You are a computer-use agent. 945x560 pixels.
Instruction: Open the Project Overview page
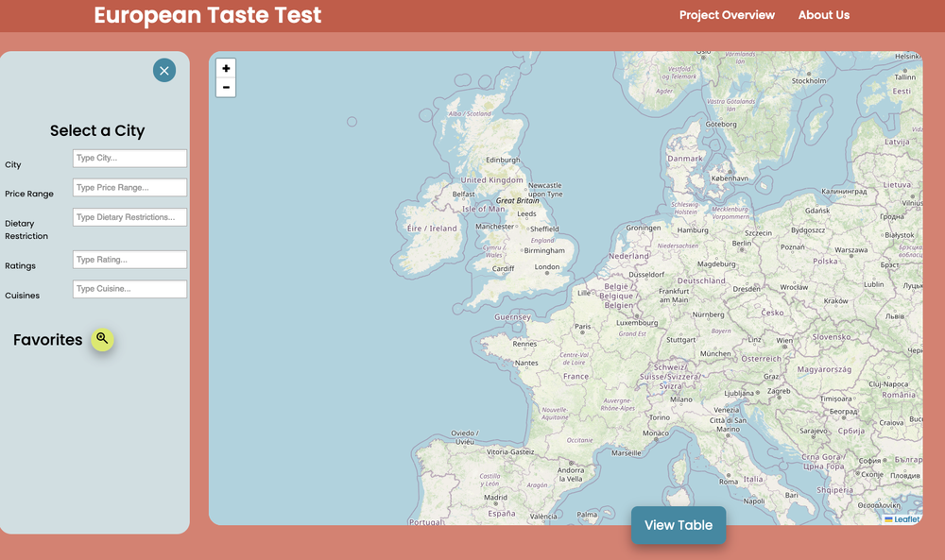pyautogui.click(x=727, y=15)
